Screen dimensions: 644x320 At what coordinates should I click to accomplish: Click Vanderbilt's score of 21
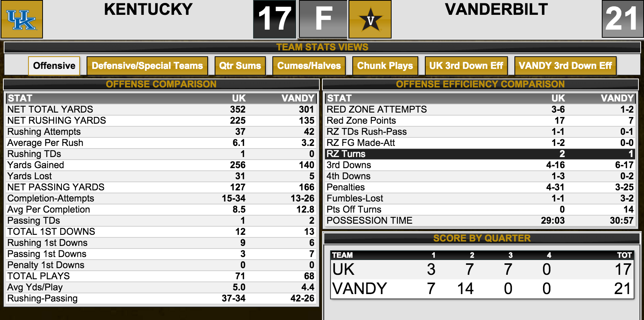[x=623, y=19]
